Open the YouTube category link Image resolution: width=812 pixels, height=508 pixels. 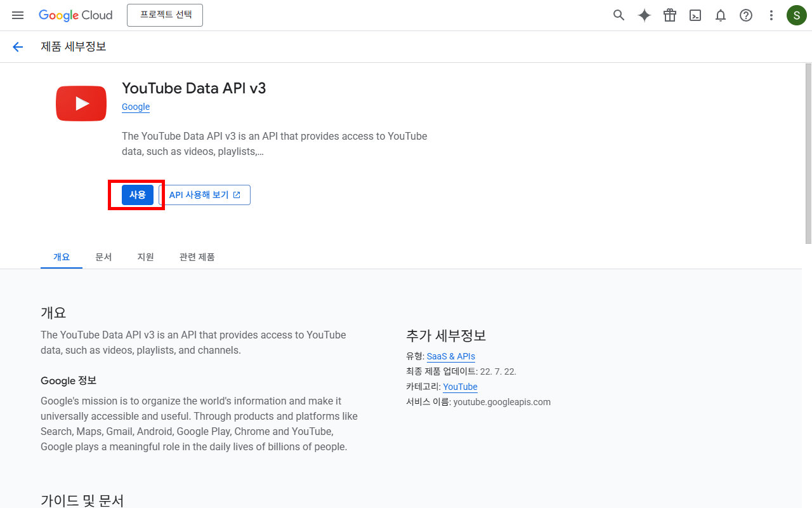[460, 387]
